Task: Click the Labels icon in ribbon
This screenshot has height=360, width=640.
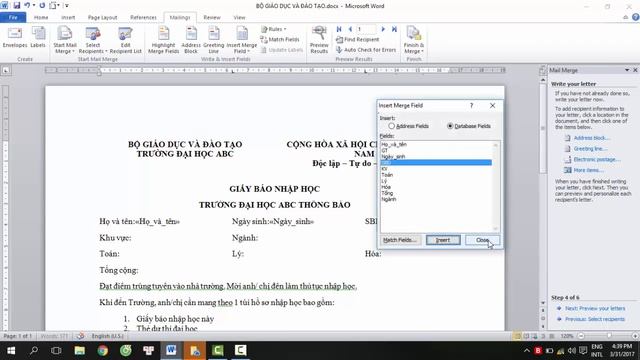Action: coord(38,38)
